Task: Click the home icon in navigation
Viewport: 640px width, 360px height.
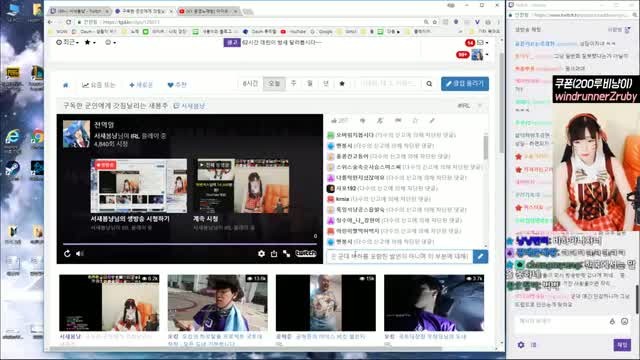Action: coord(66,85)
